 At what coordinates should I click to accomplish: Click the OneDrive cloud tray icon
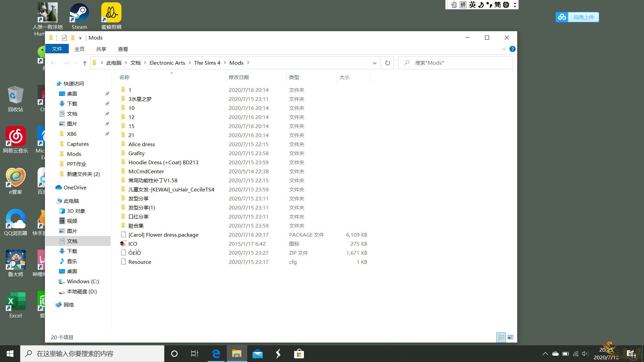tap(555, 354)
